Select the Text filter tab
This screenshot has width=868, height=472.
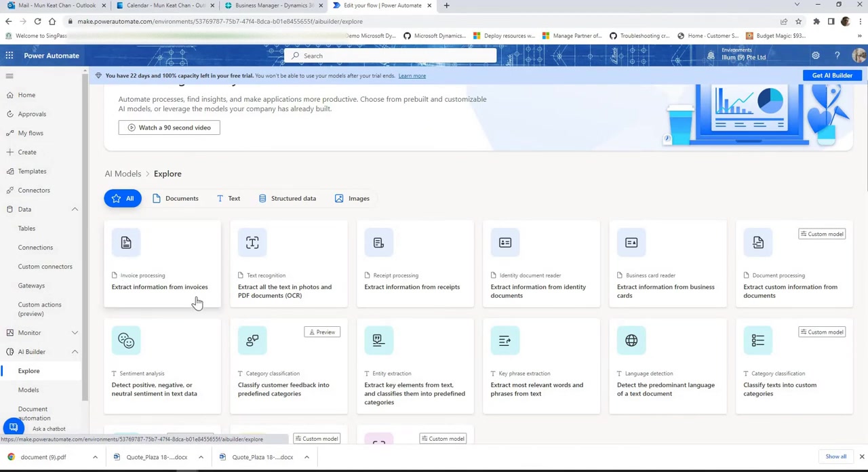click(x=229, y=198)
